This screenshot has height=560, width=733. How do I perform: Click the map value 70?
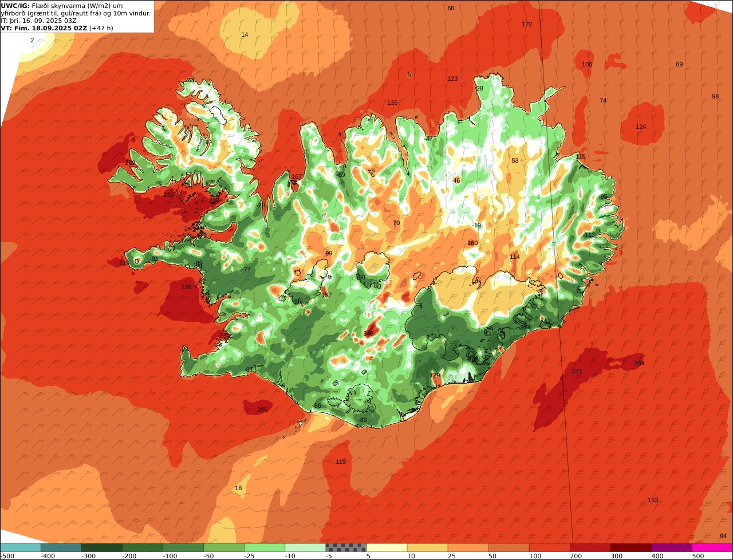[396, 223]
